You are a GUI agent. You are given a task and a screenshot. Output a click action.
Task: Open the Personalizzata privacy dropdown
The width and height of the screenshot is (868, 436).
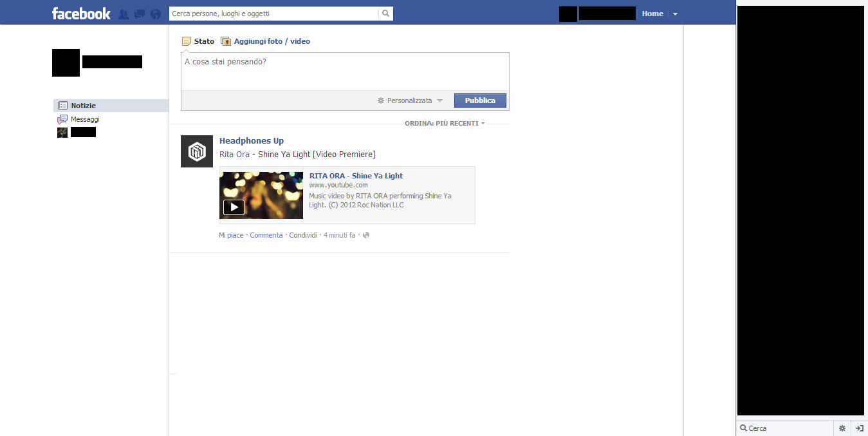(410, 100)
